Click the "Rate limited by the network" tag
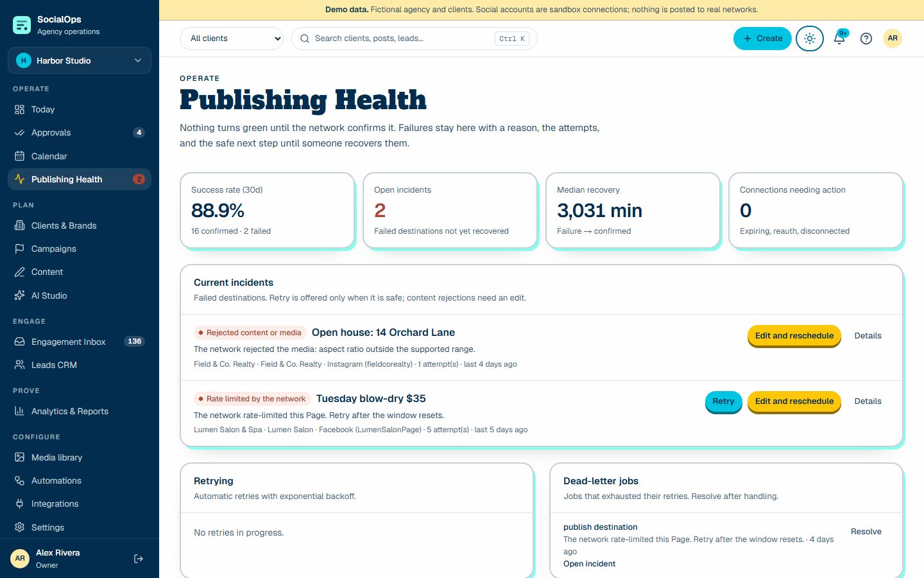The height and width of the screenshot is (578, 924). click(x=252, y=399)
